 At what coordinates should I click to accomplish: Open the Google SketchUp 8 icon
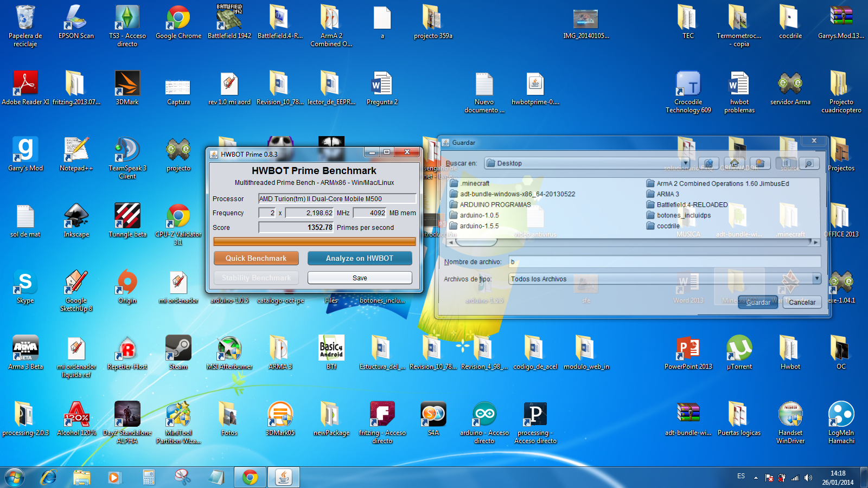click(76, 291)
